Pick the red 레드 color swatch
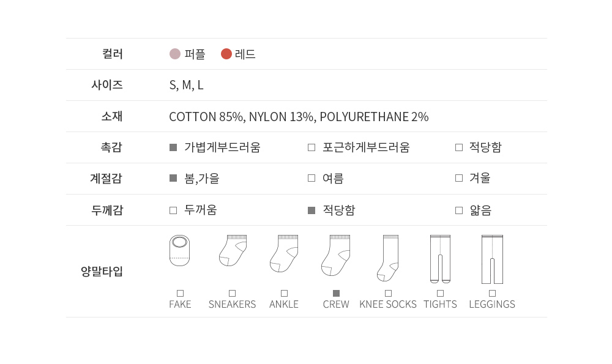Viewport: 612px width, 364px height. pyautogui.click(x=226, y=54)
